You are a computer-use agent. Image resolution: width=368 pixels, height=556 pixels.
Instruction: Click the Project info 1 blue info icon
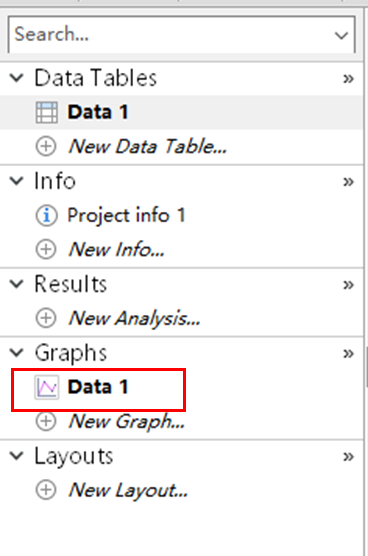46,216
